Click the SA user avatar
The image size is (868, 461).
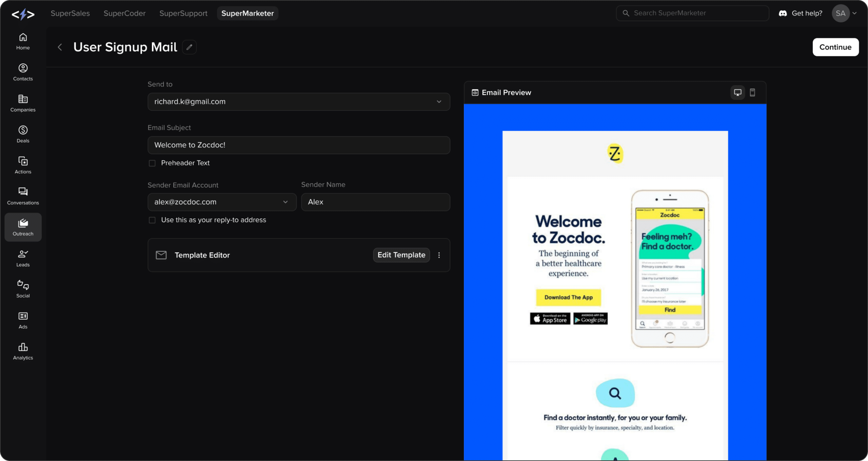click(x=841, y=13)
